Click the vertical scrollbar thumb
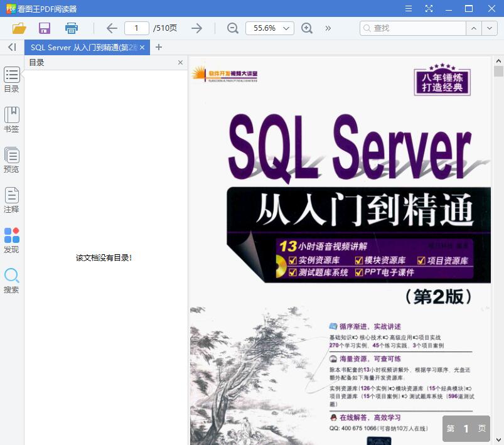This screenshot has height=445, width=504. click(x=498, y=71)
